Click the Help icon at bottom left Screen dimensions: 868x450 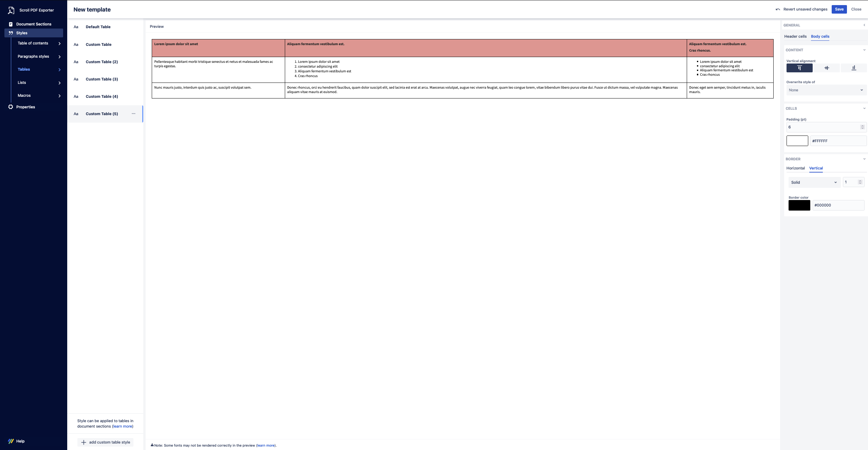(11, 441)
